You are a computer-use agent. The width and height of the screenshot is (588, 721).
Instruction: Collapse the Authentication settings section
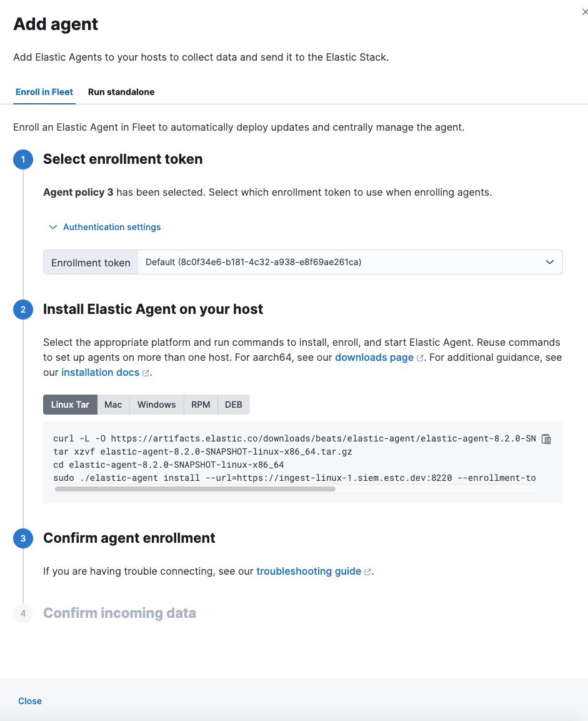[x=104, y=227]
